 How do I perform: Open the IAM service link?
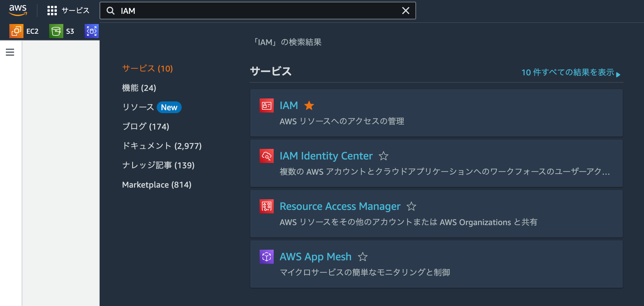288,105
